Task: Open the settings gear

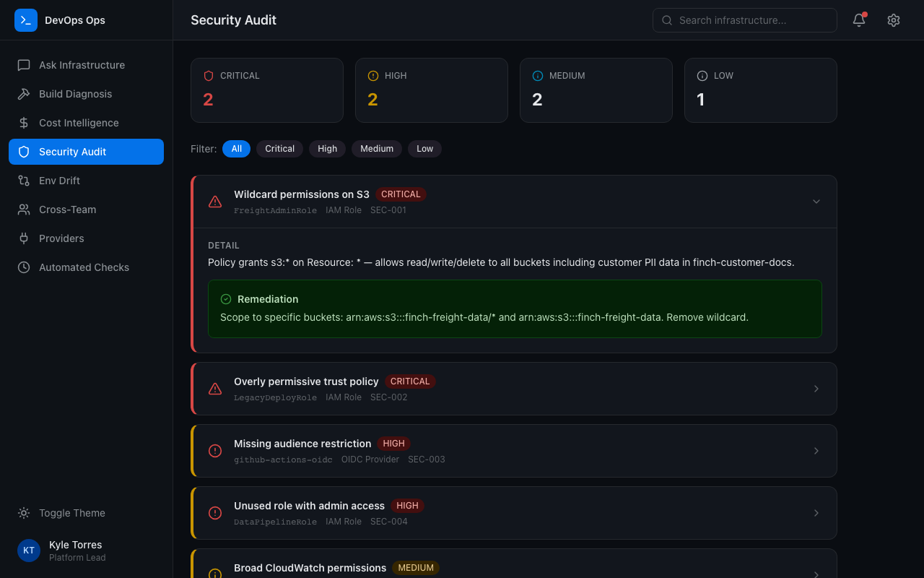Action: (893, 20)
